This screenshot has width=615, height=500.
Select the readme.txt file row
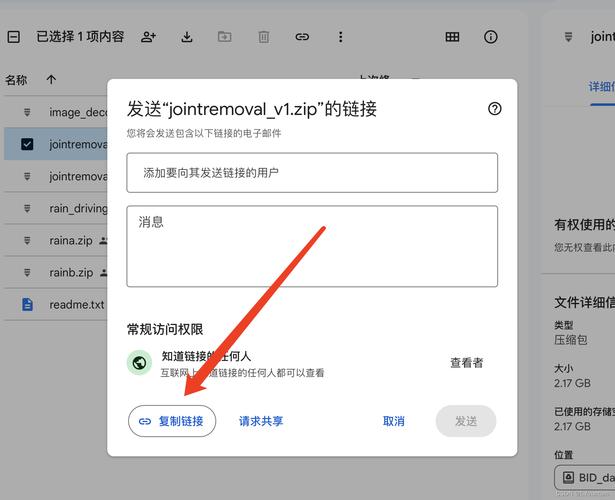tap(55, 304)
